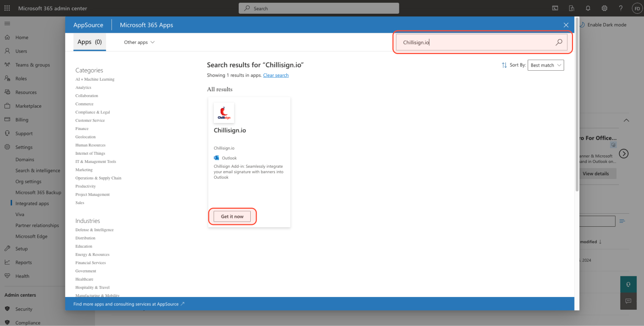Viewport: 644px width, 326px height.
Task: Click the Security shield icon in sidebar
Action: tap(7, 309)
